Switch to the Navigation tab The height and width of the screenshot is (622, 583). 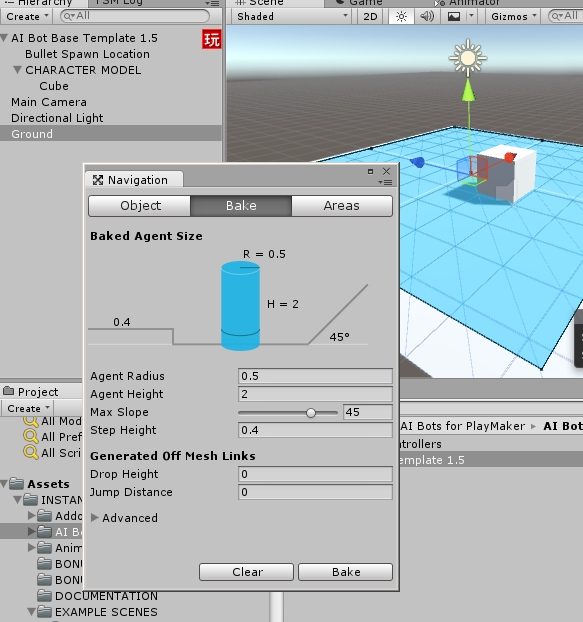134,180
